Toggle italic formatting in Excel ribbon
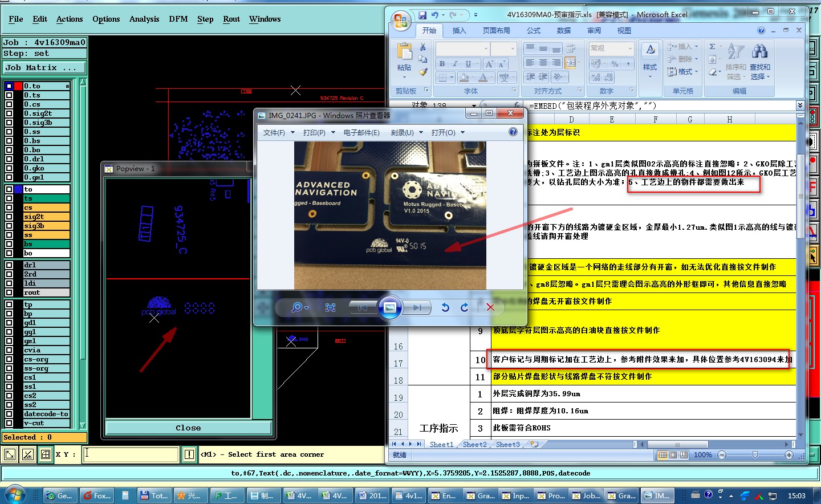821x504 pixels. pos(455,64)
